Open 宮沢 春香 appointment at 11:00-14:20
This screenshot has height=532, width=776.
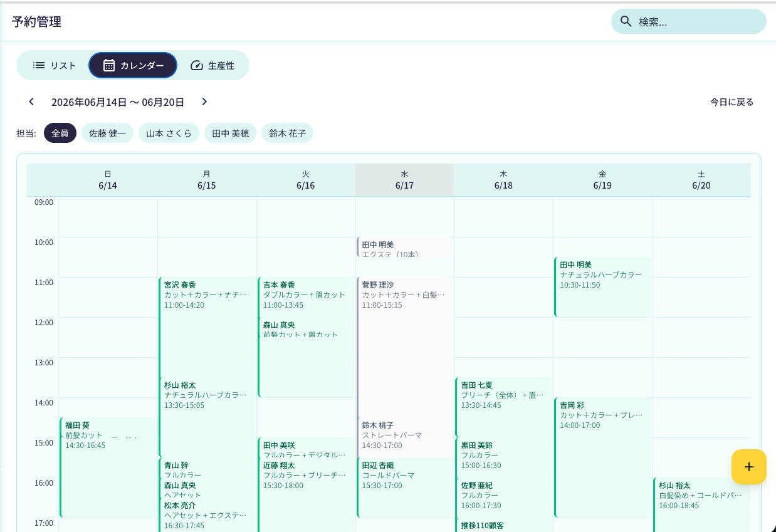pyautogui.click(x=207, y=327)
